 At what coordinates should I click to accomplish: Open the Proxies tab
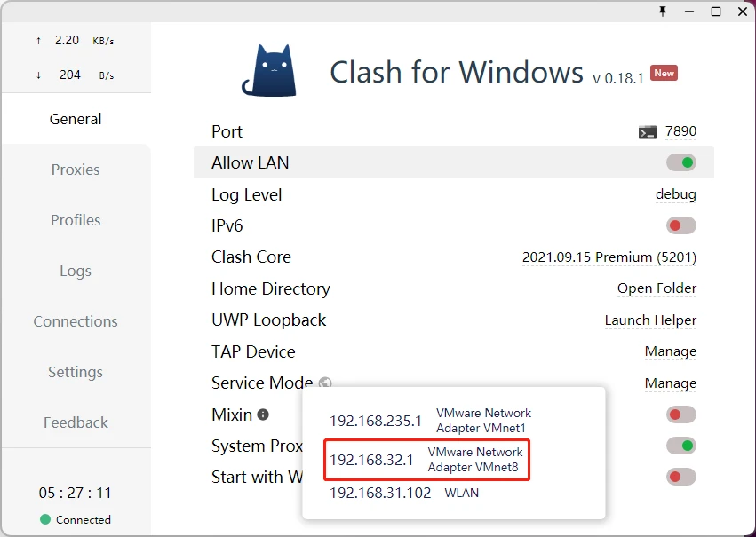(x=76, y=170)
